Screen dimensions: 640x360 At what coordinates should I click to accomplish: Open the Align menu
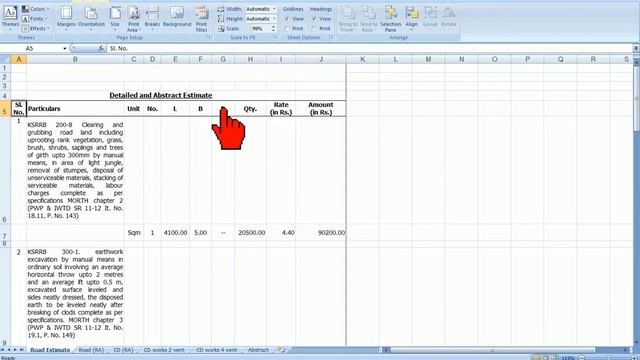pos(411,19)
